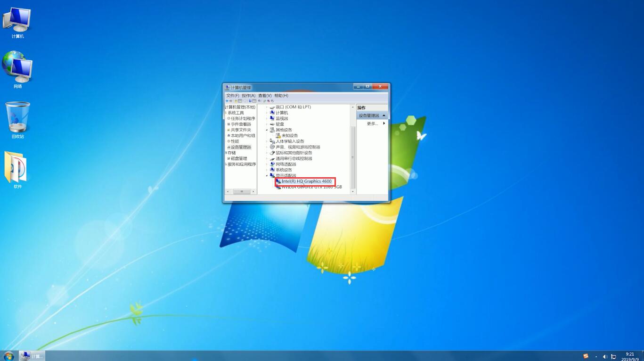Open the 计算机 desktop icon
The image size is (644, 361).
click(17, 23)
